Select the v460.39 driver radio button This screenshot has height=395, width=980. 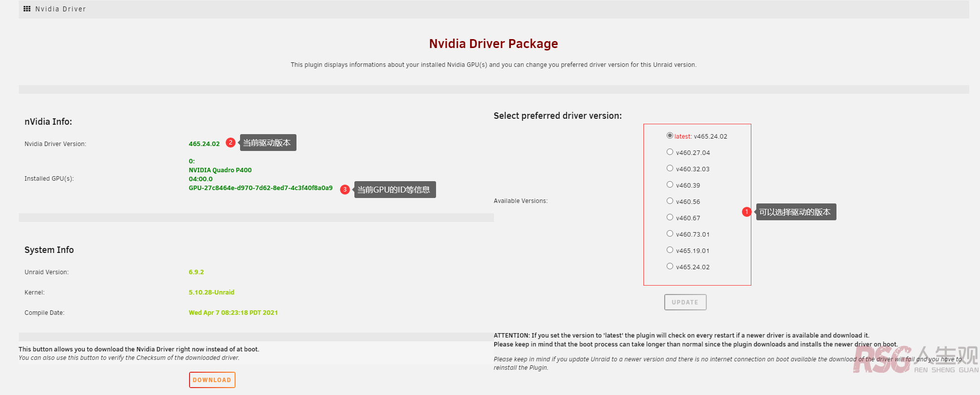pos(670,185)
